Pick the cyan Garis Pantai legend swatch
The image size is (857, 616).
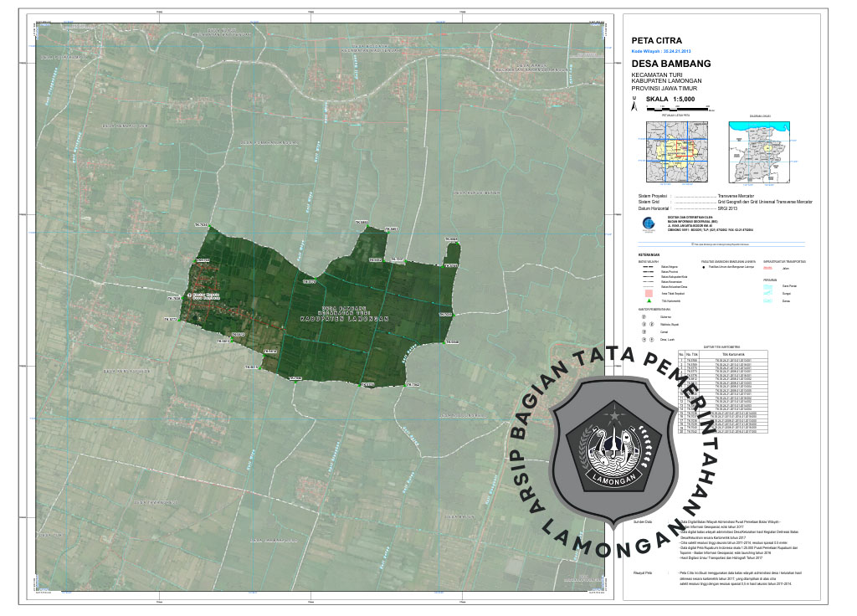pyautogui.click(x=768, y=285)
